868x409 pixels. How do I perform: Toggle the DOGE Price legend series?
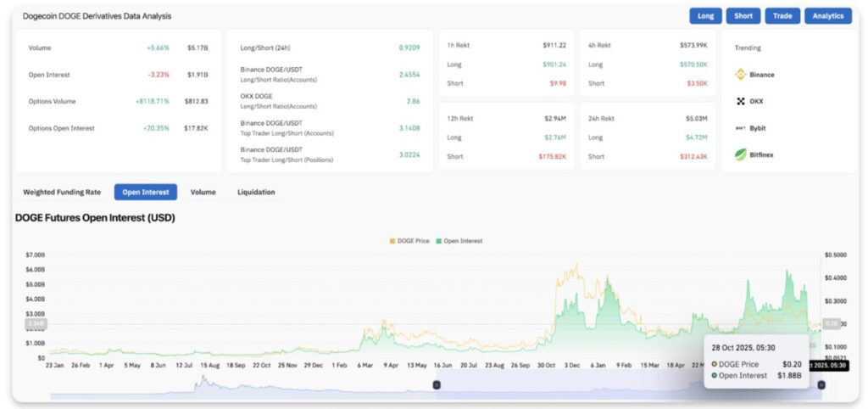409,241
